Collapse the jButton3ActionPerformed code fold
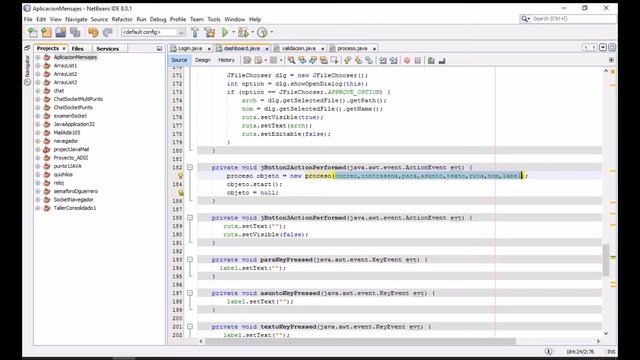Image resolution: width=640 pixels, height=360 pixels. [190, 218]
